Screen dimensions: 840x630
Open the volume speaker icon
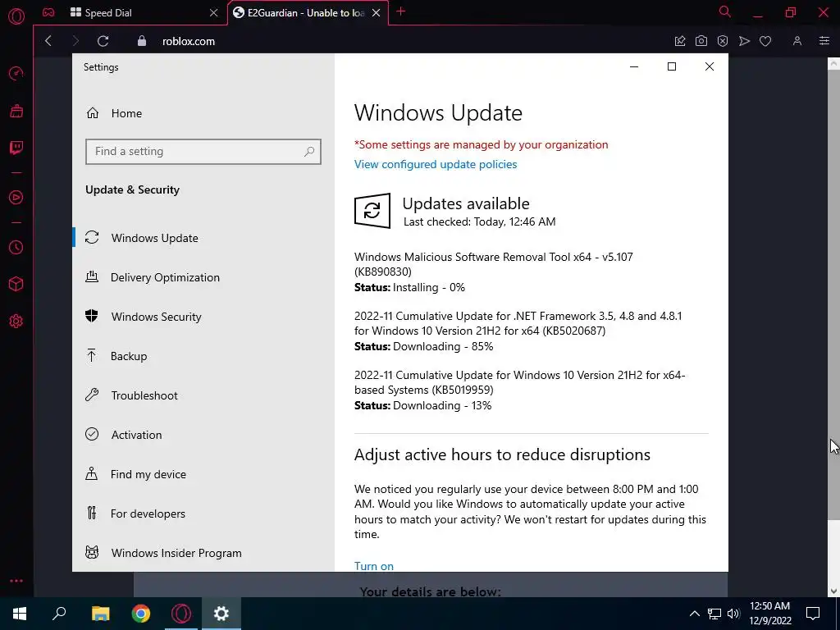[x=733, y=614]
